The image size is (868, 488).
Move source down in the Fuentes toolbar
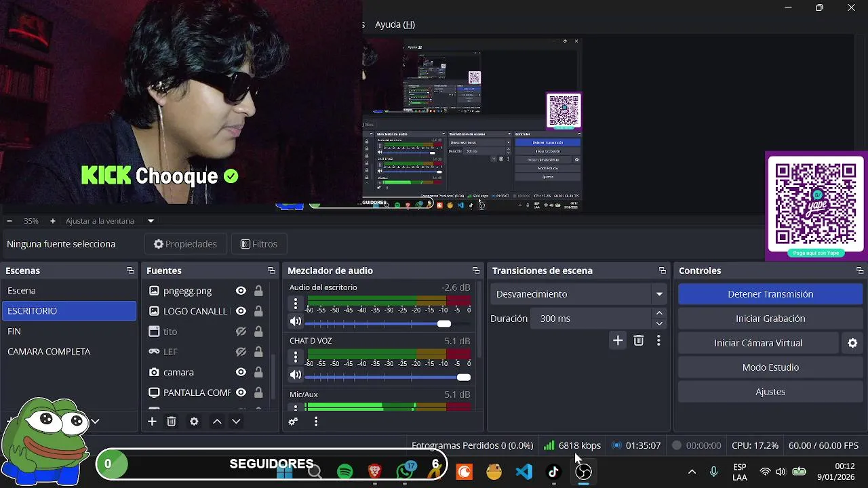pos(236,422)
